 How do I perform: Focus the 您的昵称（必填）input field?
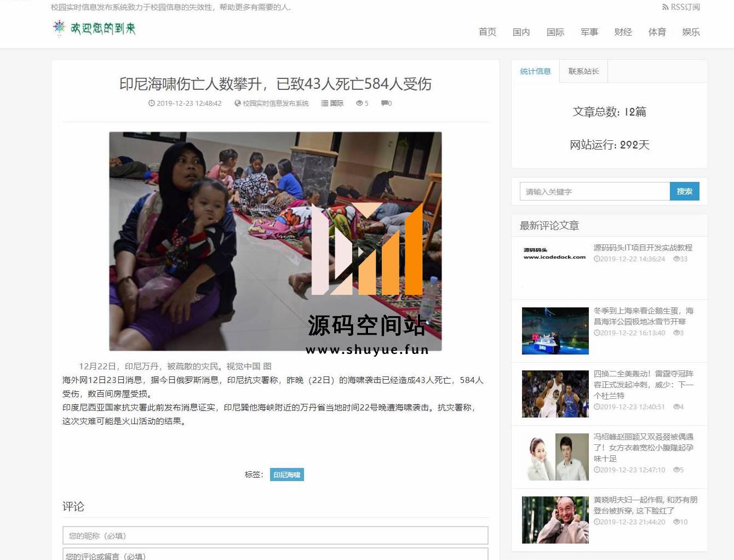(276, 535)
